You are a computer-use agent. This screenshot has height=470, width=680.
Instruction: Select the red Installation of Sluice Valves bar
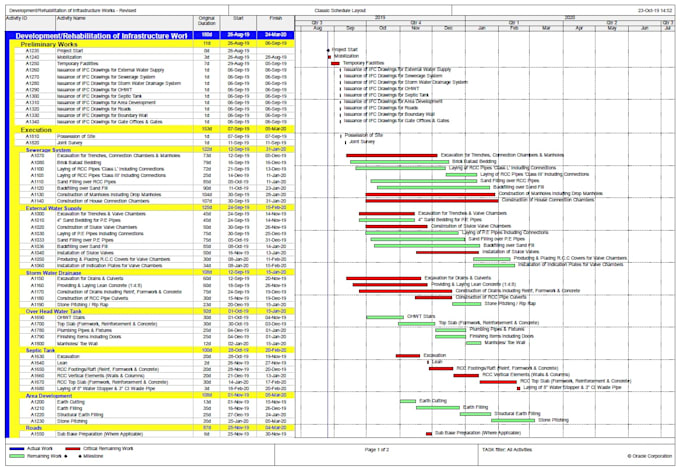(448, 252)
